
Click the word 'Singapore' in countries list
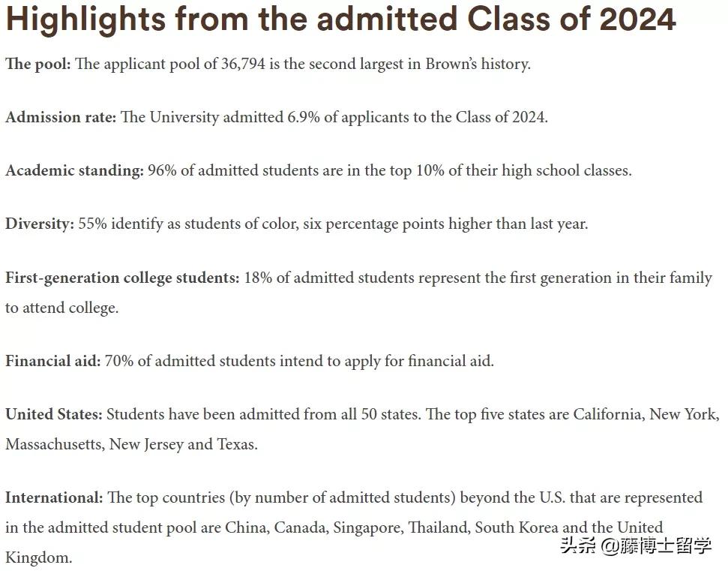pos(367,527)
